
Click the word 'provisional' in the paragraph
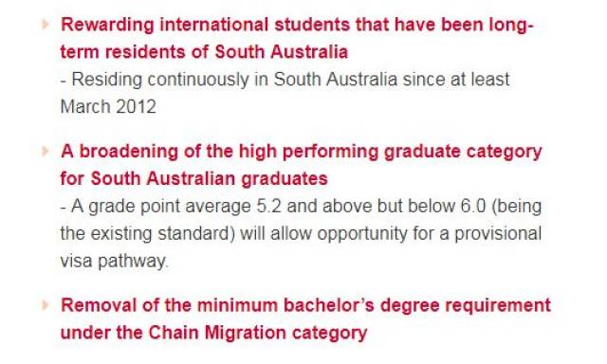tap(498, 234)
